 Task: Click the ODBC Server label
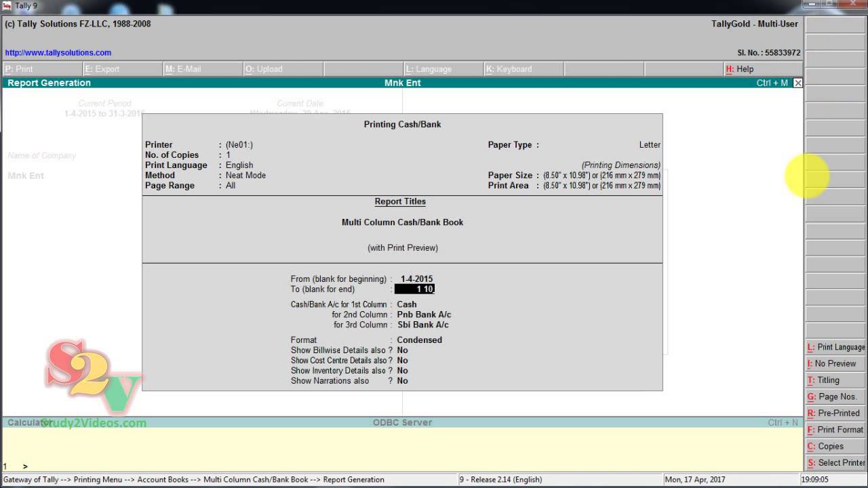tap(402, 422)
